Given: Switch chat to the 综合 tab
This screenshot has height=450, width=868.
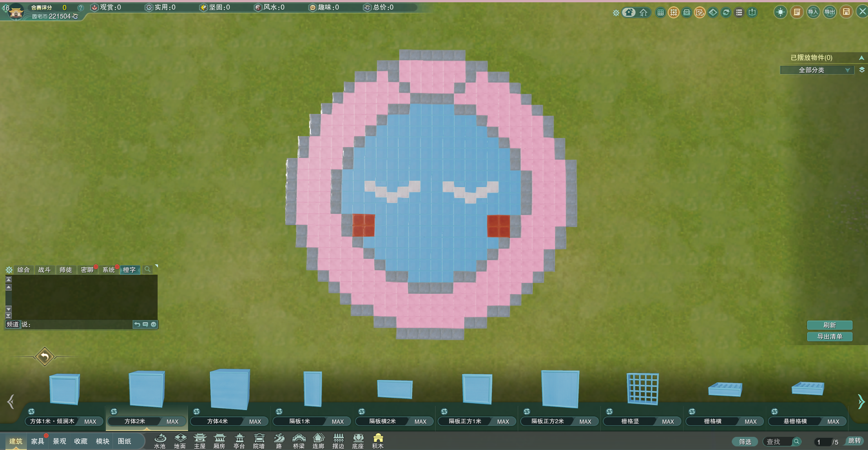Looking at the screenshot, I should click(24, 270).
